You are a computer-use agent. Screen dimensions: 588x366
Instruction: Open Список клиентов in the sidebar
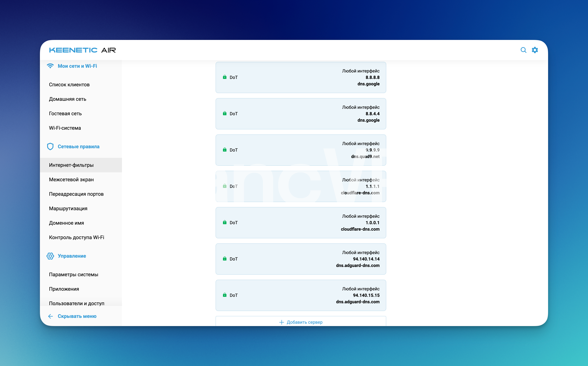point(69,85)
